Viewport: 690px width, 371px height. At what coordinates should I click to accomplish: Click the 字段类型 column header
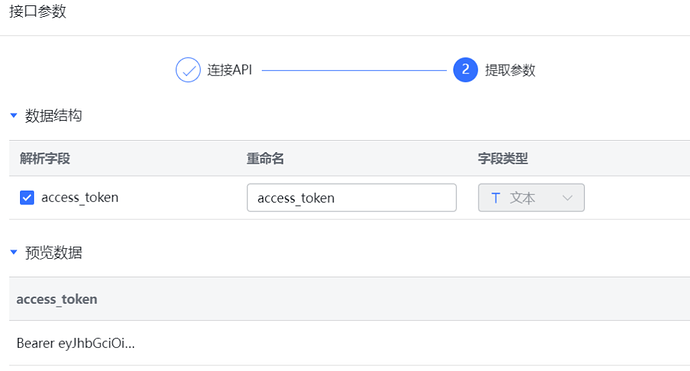(x=503, y=158)
